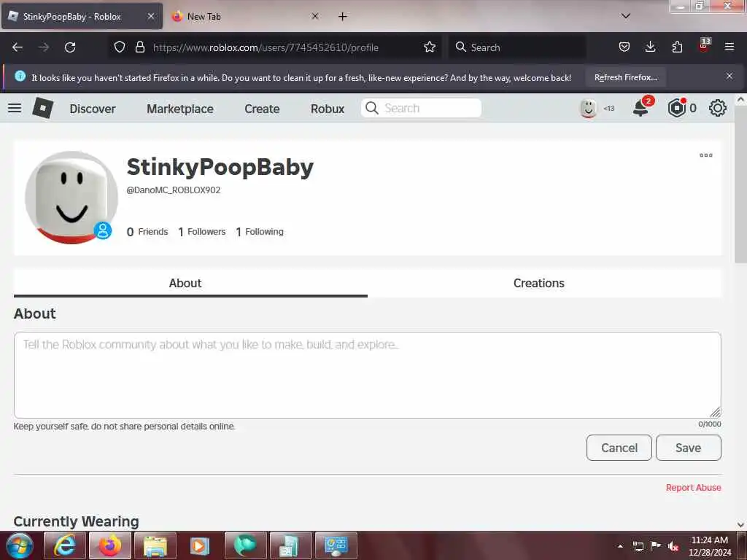Close the StinkyPoopBaby - Roblox tab
This screenshot has width=747, height=560.
click(150, 16)
